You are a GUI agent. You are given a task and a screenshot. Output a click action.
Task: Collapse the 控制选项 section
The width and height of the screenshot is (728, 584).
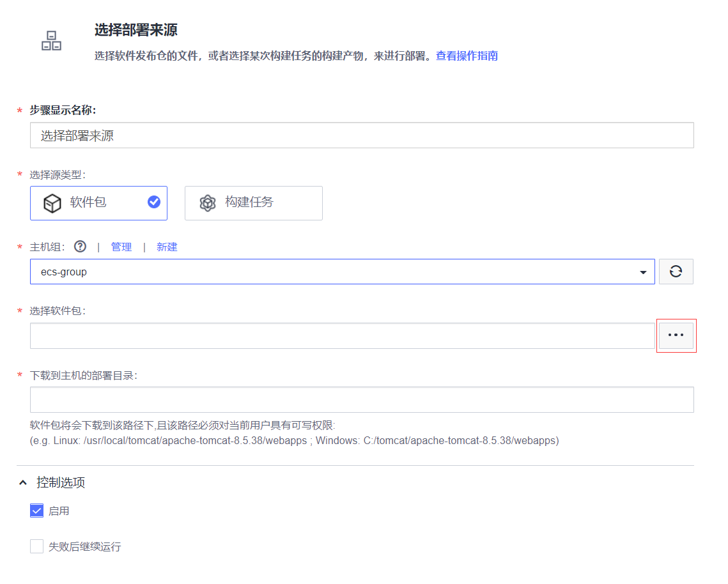24,482
